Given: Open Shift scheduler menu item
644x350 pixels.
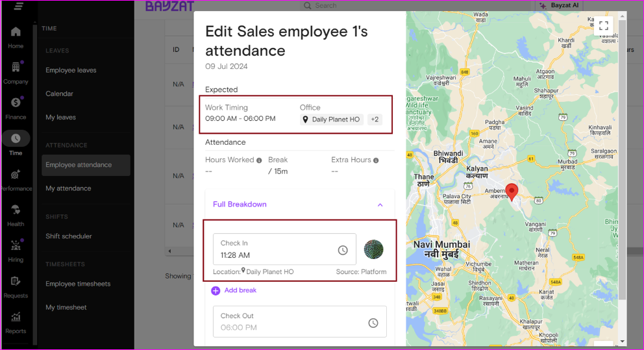Looking at the screenshot, I should [69, 236].
